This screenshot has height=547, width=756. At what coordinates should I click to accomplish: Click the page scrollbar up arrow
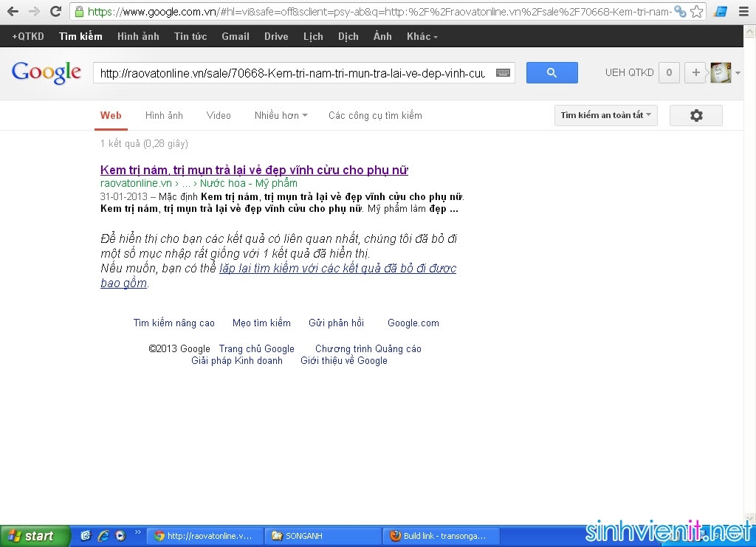pyautogui.click(x=750, y=32)
